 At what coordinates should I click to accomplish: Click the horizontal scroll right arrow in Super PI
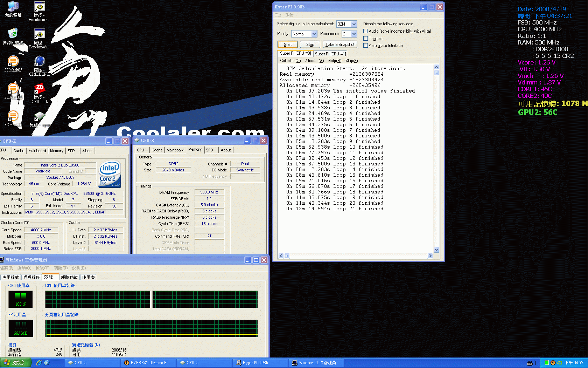pyautogui.click(x=430, y=256)
